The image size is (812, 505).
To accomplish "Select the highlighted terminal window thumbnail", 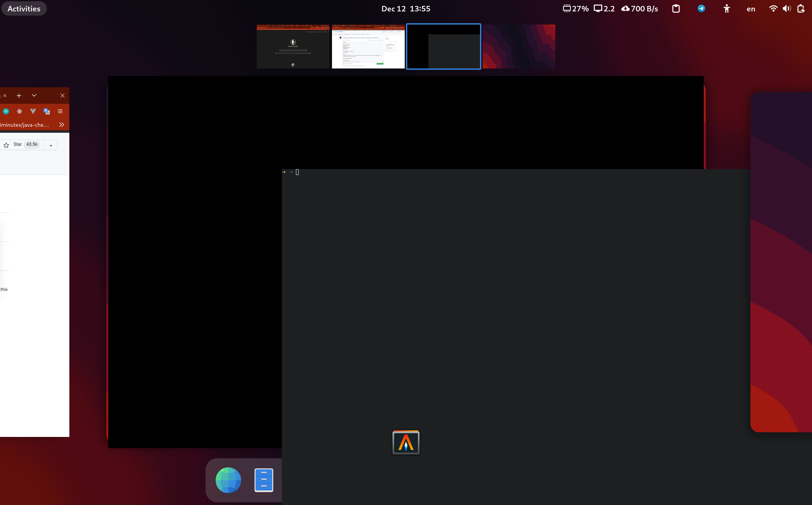I will (443, 46).
